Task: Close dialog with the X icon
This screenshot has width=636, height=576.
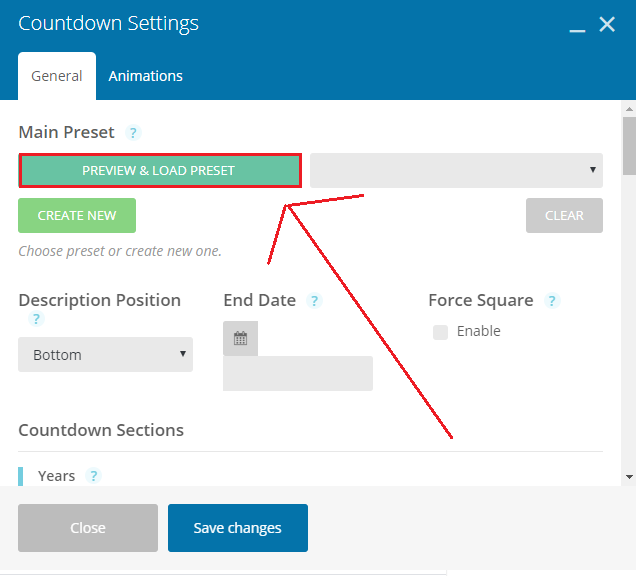Action: coord(607,24)
